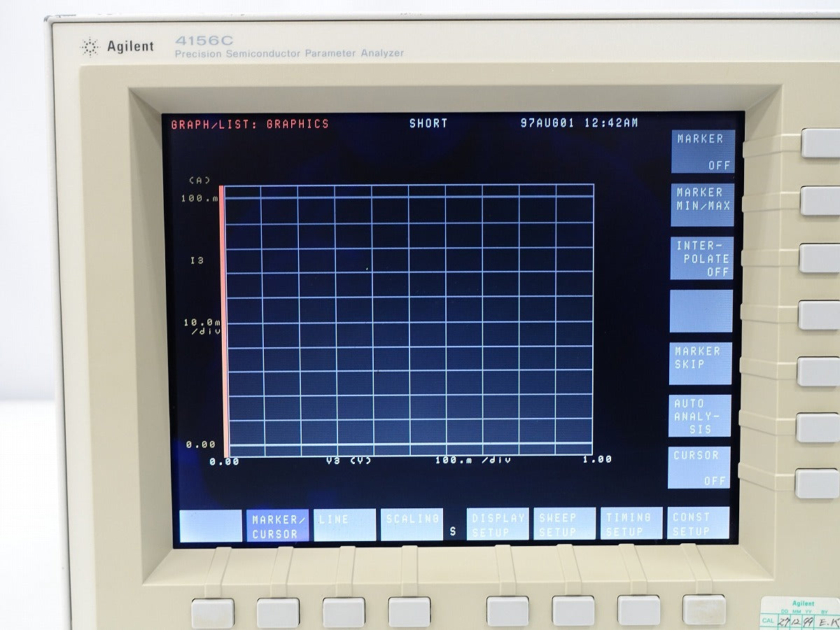The width and height of the screenshot is (840, 630).
Task: Click the 10.0m /div Y-axis scale
Action: [202, 327]
